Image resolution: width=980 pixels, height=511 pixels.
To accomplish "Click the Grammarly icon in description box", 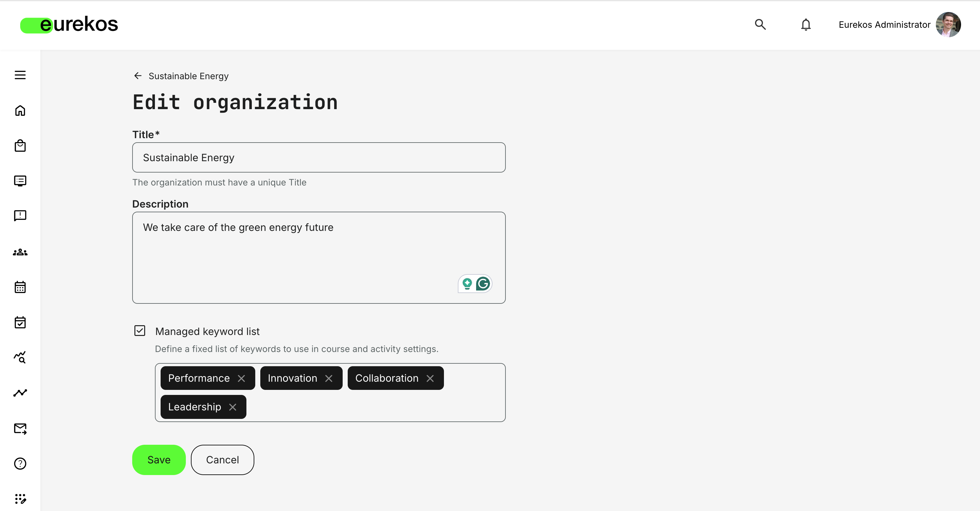I will [482, 284].
